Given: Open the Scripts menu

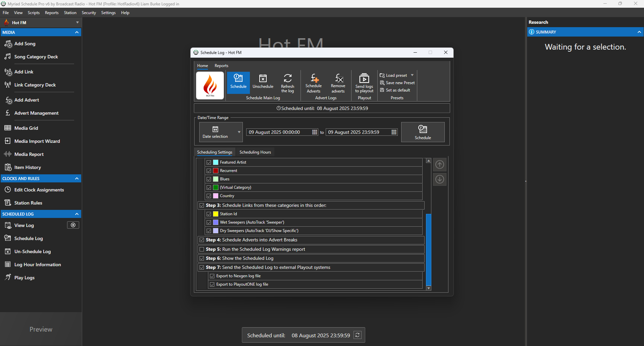Looking at the screenshot, I should 34,12.
